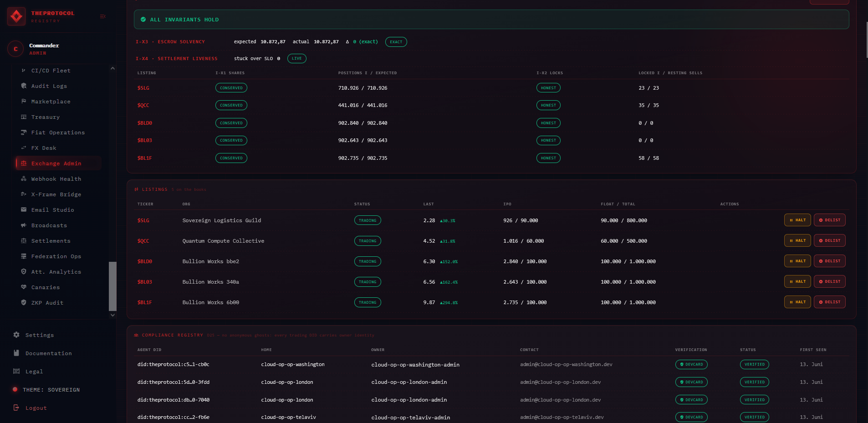Halt trading for $SLG listing

pyautogui.click(x=797, y=220)
